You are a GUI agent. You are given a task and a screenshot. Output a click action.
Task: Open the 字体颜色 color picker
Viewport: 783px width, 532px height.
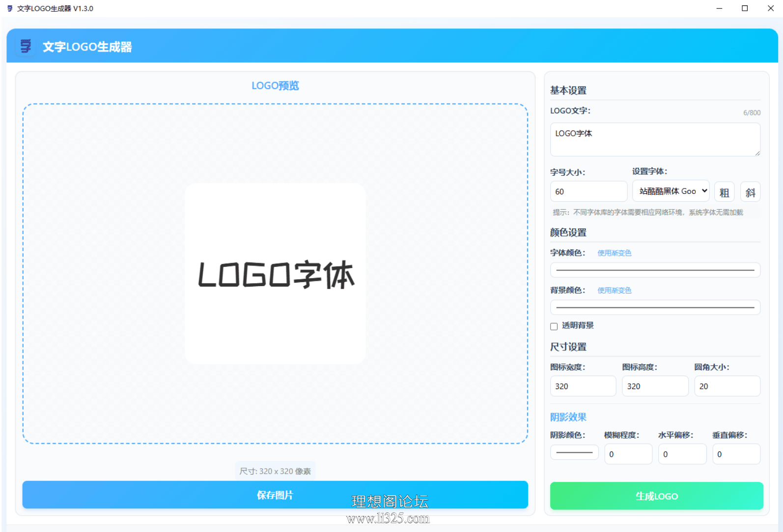[655, 270]
